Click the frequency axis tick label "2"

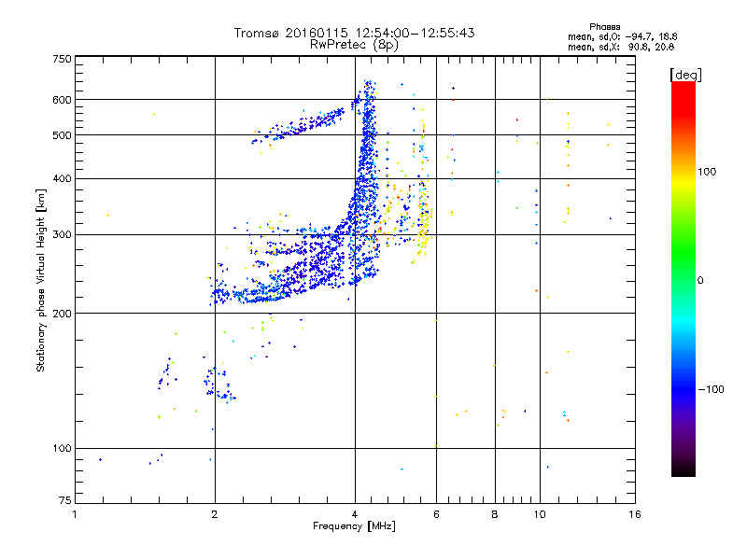pos(215,514)
